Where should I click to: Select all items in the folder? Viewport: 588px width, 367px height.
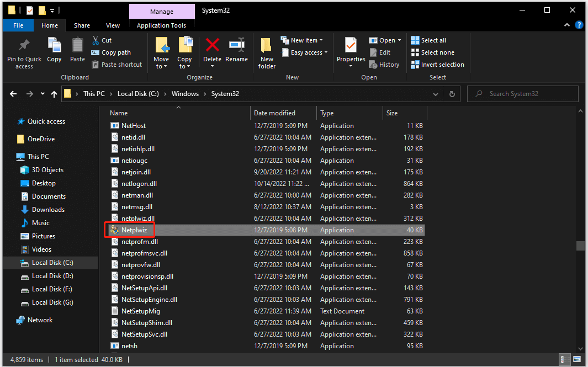click(431, 40)
